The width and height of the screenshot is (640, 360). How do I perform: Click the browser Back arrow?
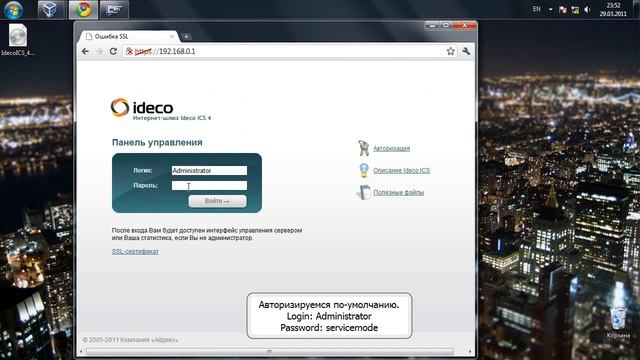(x=85, y=51)
